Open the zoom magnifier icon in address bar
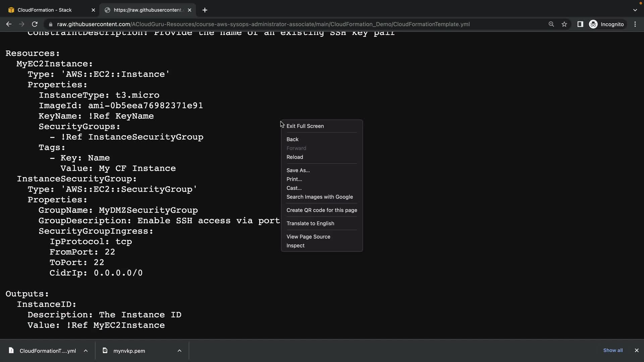 (x=551, y=24)
